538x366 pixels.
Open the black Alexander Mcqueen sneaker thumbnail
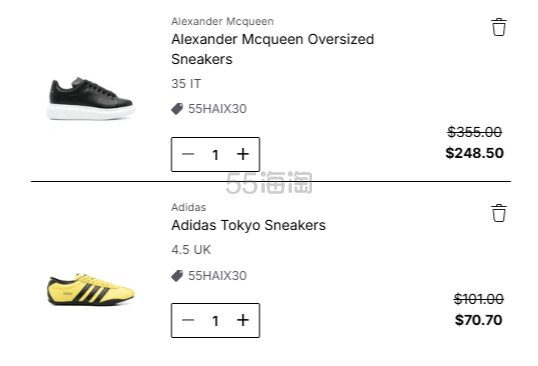(91, 99)
